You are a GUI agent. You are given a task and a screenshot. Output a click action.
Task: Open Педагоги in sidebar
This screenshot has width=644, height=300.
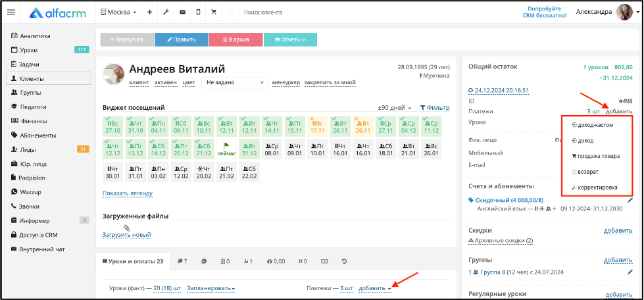tap(33, 107)
